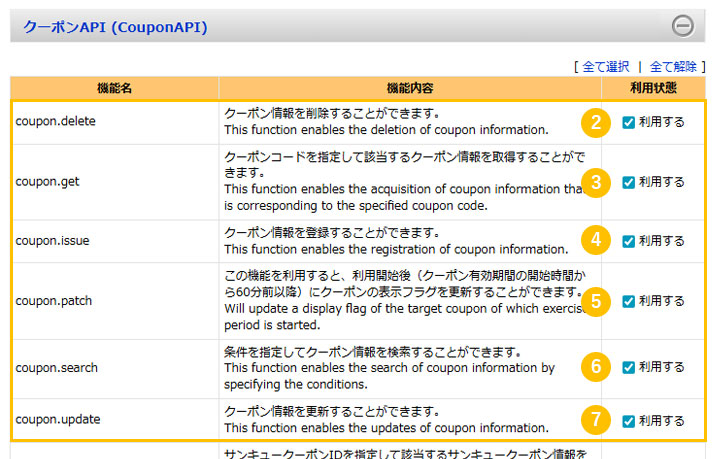Click the yellow number 2 badge
The width and height of the screenshot is (715, 459).
(596, 123)
